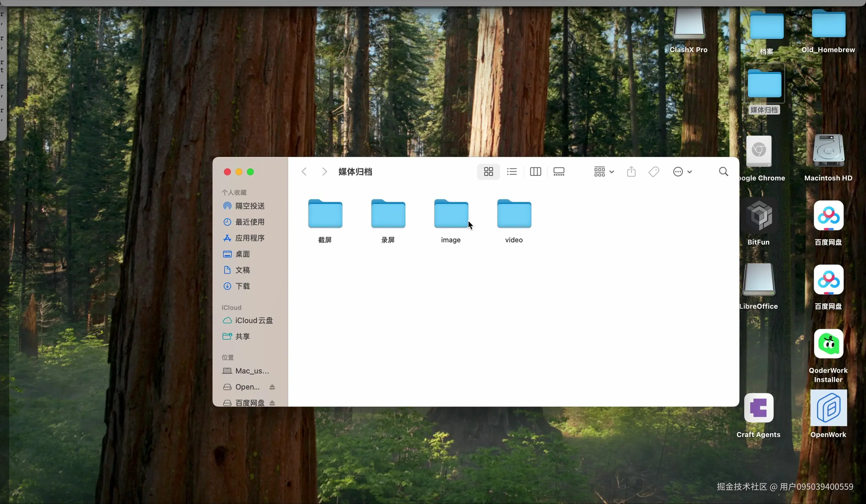Select icon grid view button
The height and width of the screenshot is (504, 866).
tap(488, 171)
